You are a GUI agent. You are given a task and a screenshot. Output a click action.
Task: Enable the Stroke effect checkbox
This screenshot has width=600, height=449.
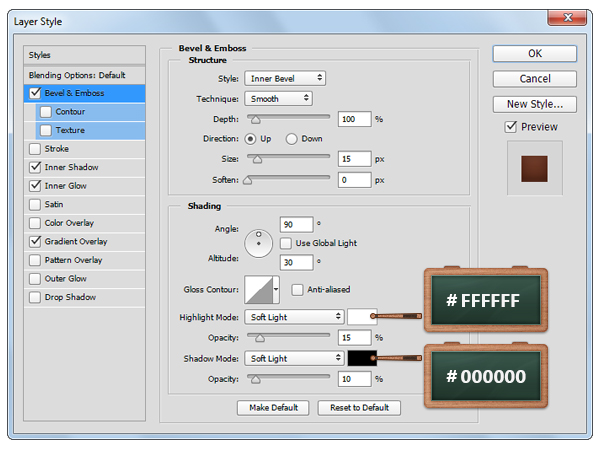[x=36, y=149]
